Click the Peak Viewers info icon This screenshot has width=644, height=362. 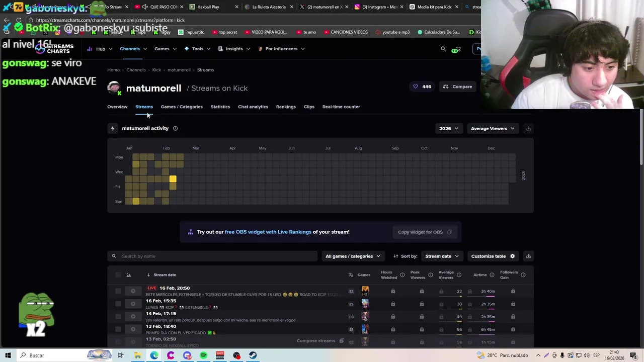pos(430,275)
